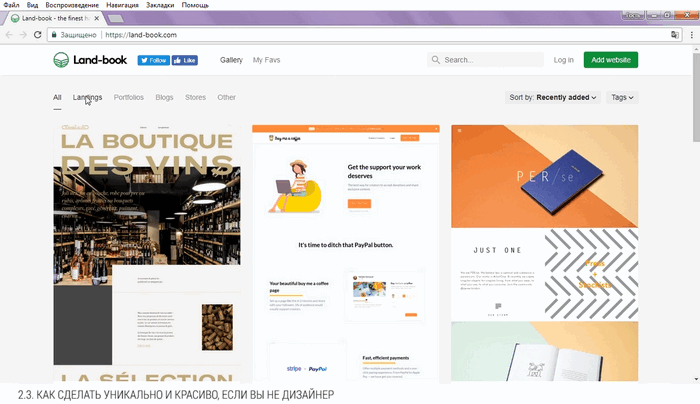Reload the page with refresh icon
Image resolution: width=700 pixels, height=404 pixels.
tap(38, 35)
